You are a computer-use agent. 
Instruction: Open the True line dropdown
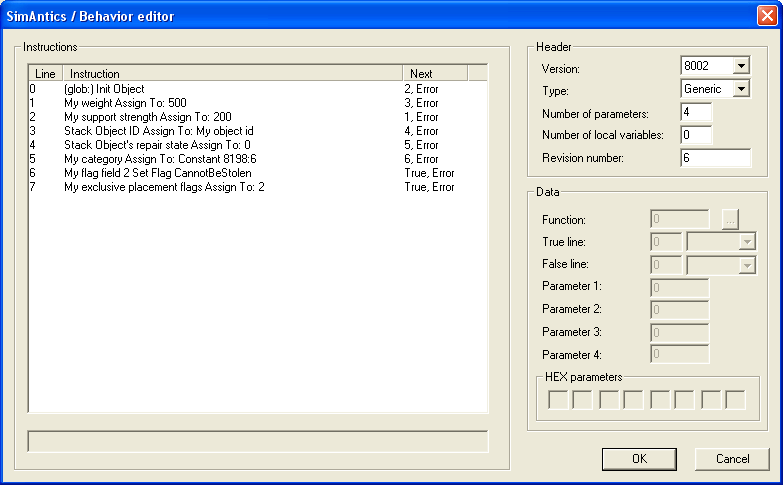pyautogui.click(x=747, y=242)
